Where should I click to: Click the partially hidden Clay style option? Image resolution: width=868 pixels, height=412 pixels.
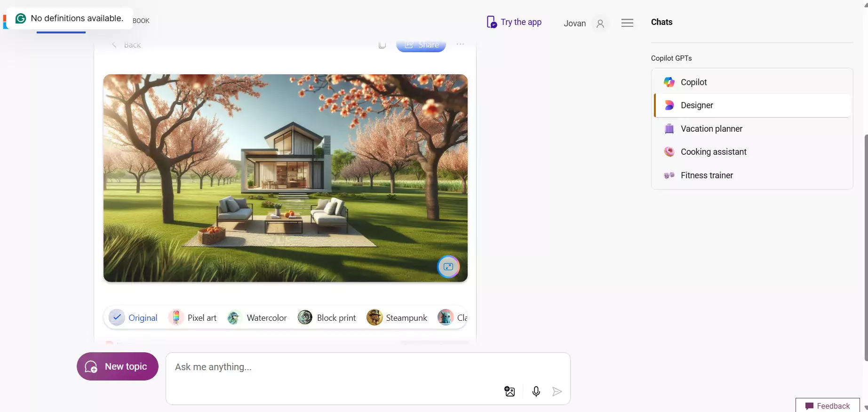pos(452,317)
